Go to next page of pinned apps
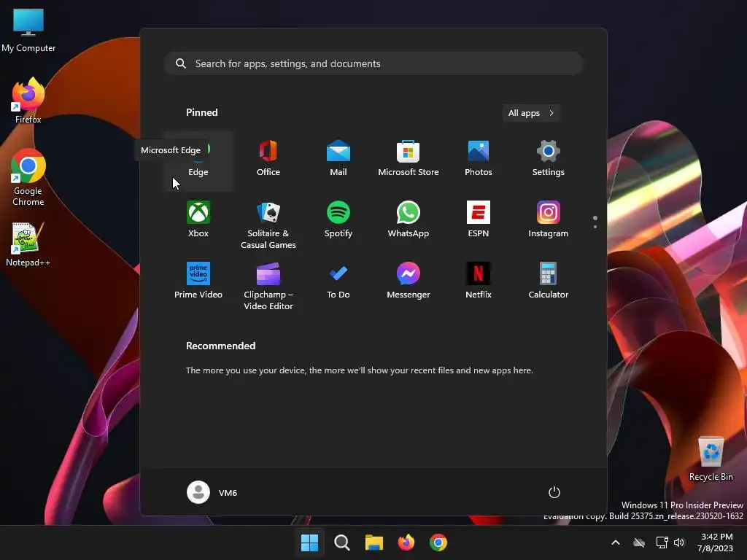This screenshot has width=747, height=560. (595, 227)
